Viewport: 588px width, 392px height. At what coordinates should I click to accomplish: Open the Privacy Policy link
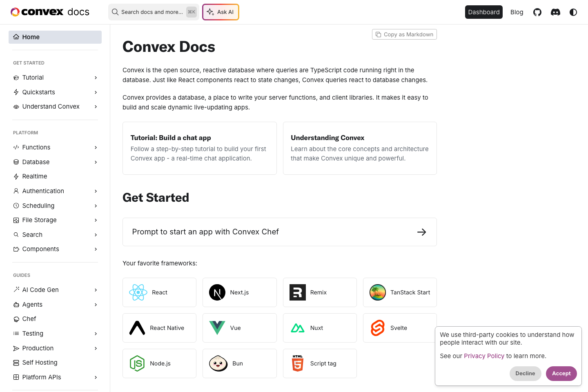[484, 356]
